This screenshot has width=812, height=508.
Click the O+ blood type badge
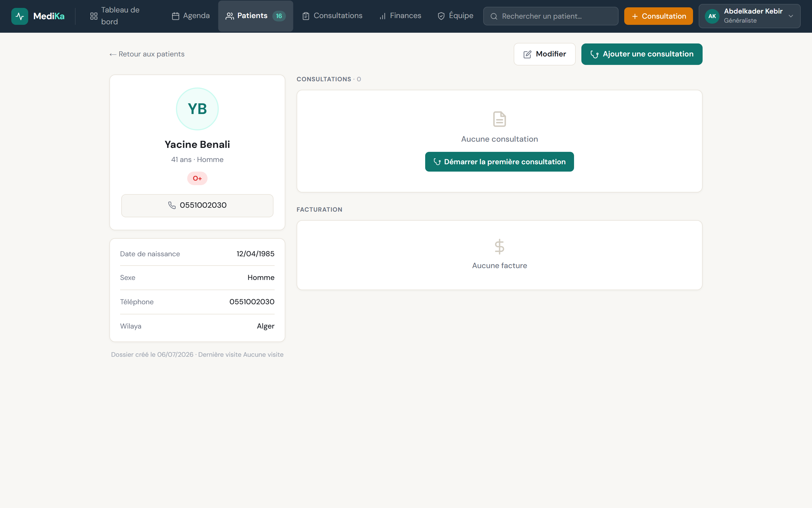[x=197, y=178]
